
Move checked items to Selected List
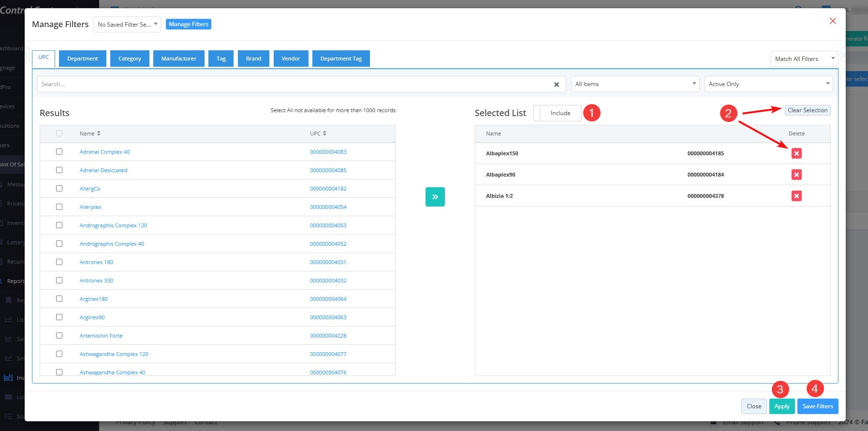435,197
